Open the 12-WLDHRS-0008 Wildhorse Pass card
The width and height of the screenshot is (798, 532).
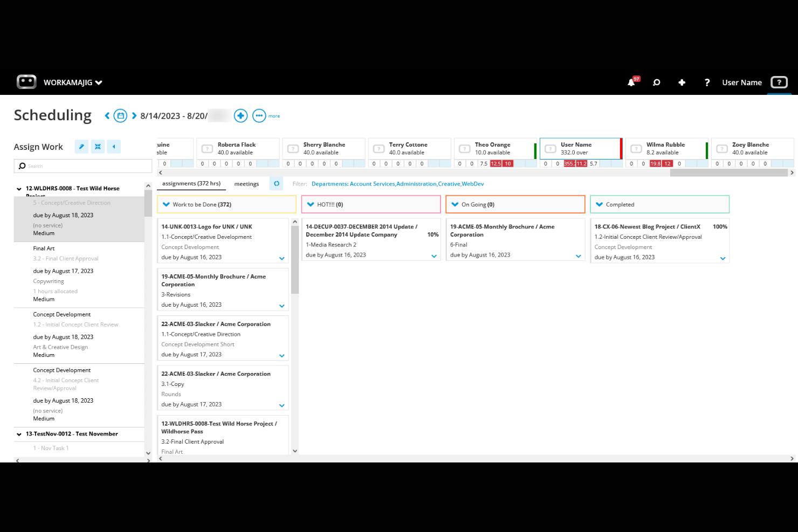[223, 434]
